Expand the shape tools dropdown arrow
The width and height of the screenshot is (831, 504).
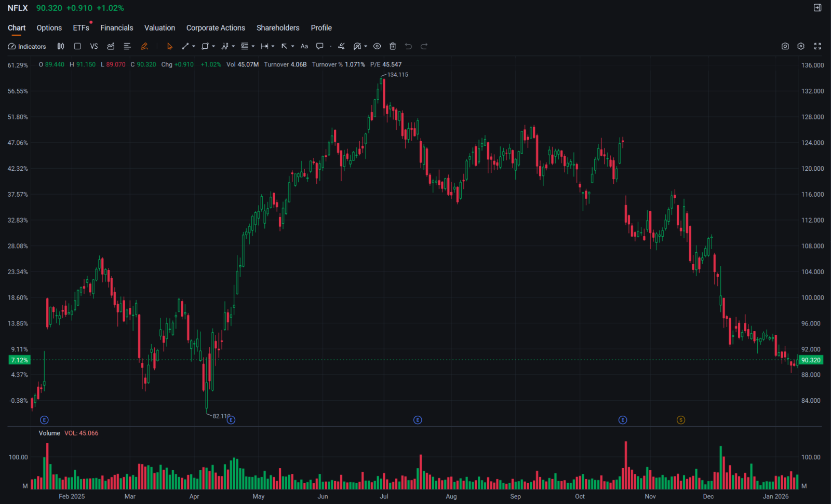(x=213, y=46)
